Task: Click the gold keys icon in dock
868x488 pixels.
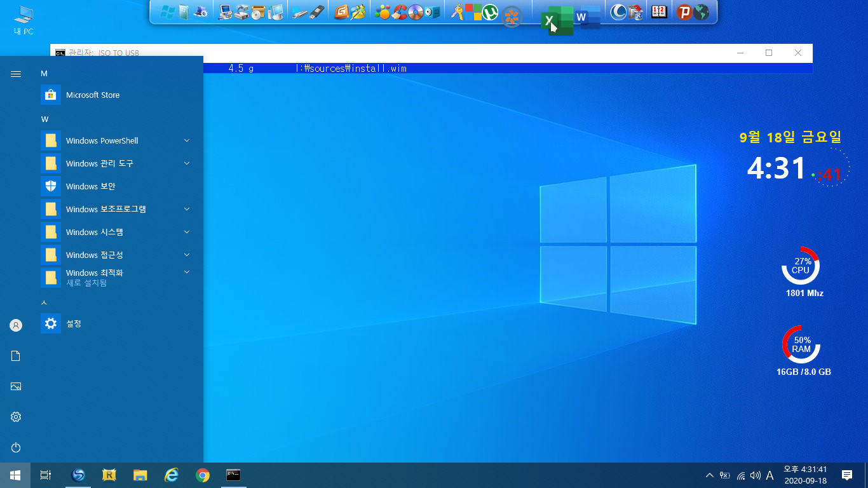Action: (x=458, y=12)
